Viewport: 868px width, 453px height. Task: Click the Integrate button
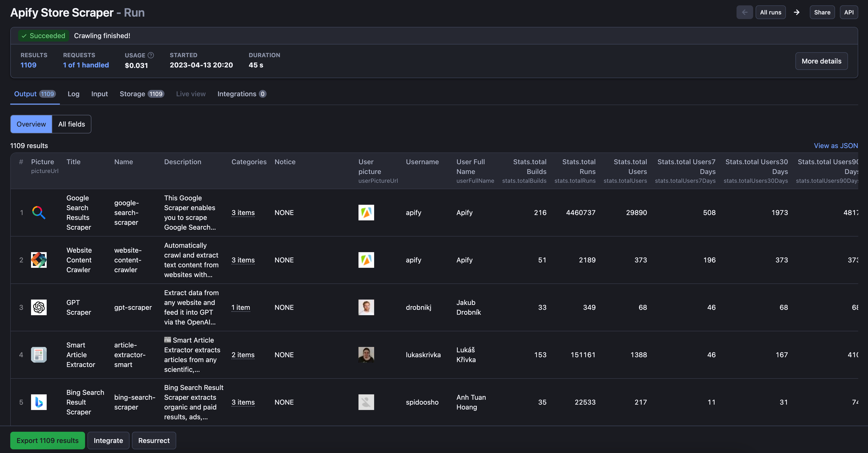108,441
